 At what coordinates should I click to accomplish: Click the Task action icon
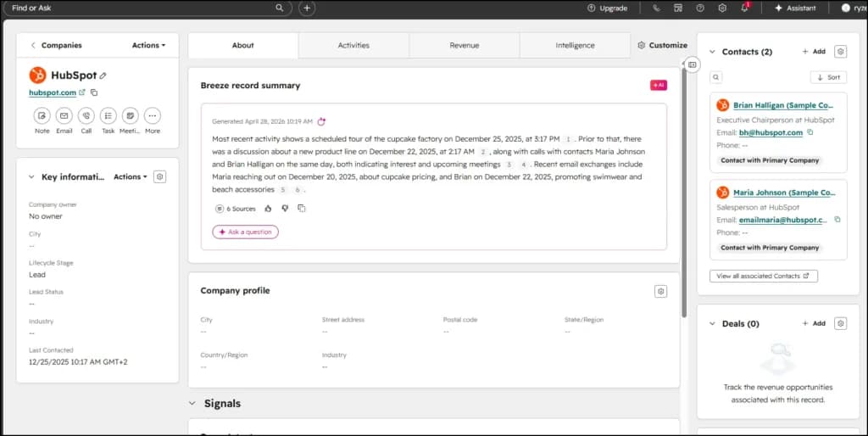[x=108, y=116]
